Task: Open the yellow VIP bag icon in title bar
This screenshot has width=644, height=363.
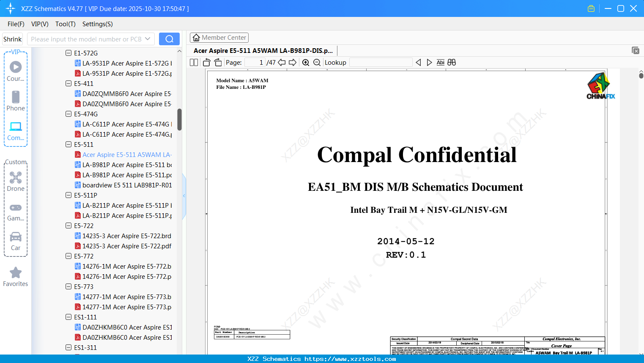Action: point(591,8)
